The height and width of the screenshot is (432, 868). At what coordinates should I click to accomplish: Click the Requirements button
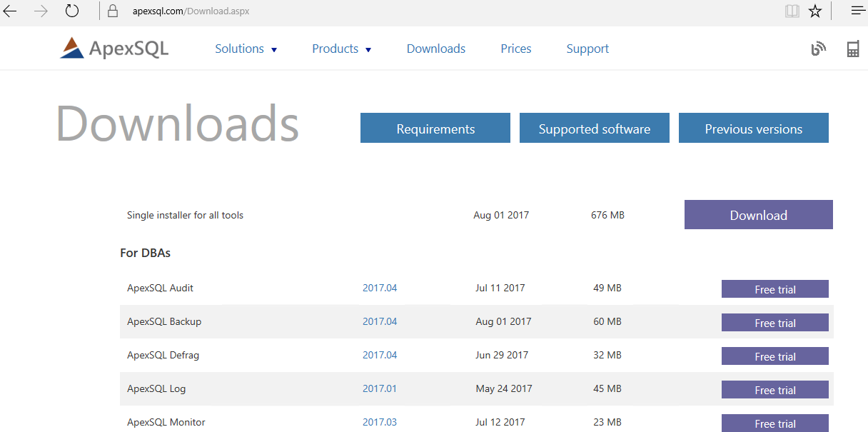(x=435, y=128)
